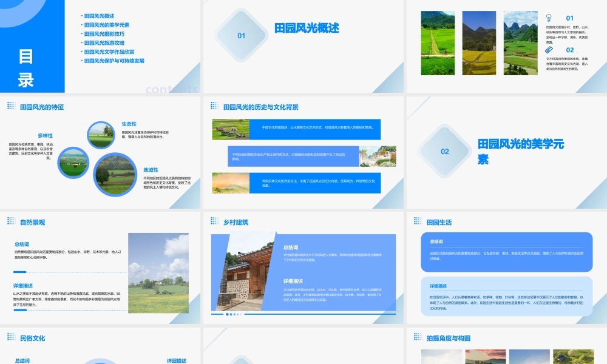The width and height of the screenshot is (607, 364).
Task: Select the traditional wooden house photo
Action: pyautogui.click(x=248, y=271)
